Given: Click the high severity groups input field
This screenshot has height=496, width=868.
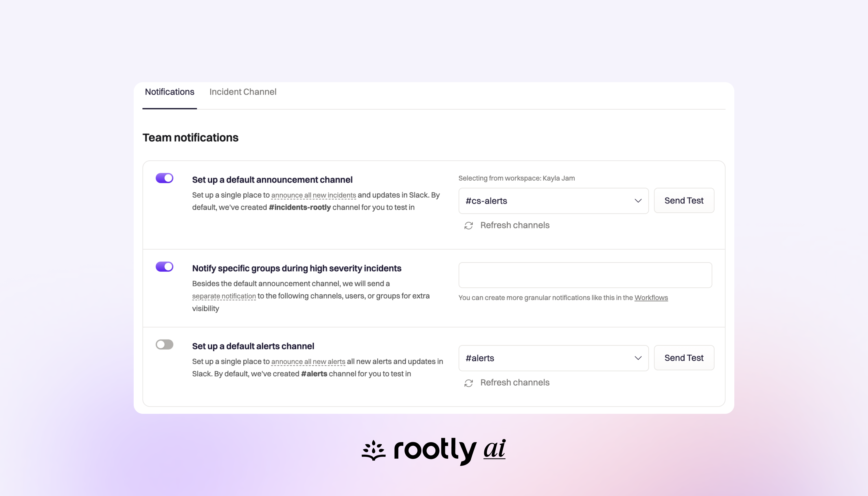Looking at the screenshot, I should click(x=585, y=275).
